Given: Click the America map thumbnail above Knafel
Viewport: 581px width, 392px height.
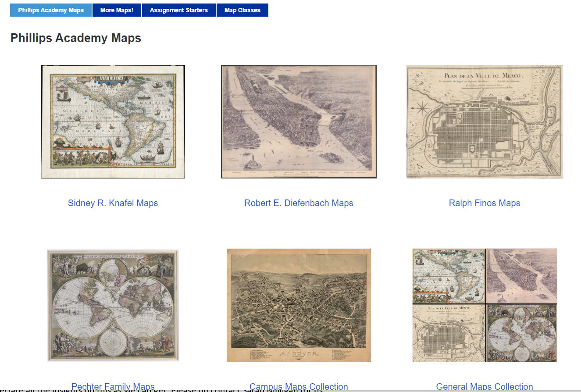Looking at the screenshot, I should click(113, 121).
